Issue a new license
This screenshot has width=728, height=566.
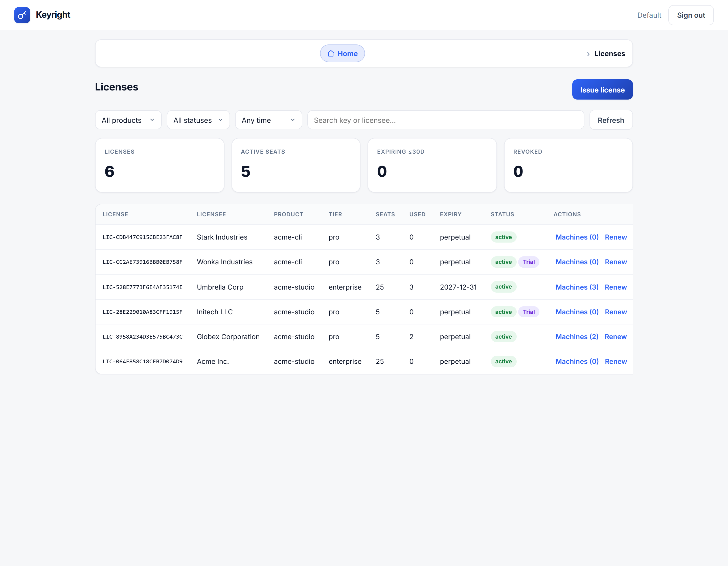pyautogui.click(x=602, y=90)
